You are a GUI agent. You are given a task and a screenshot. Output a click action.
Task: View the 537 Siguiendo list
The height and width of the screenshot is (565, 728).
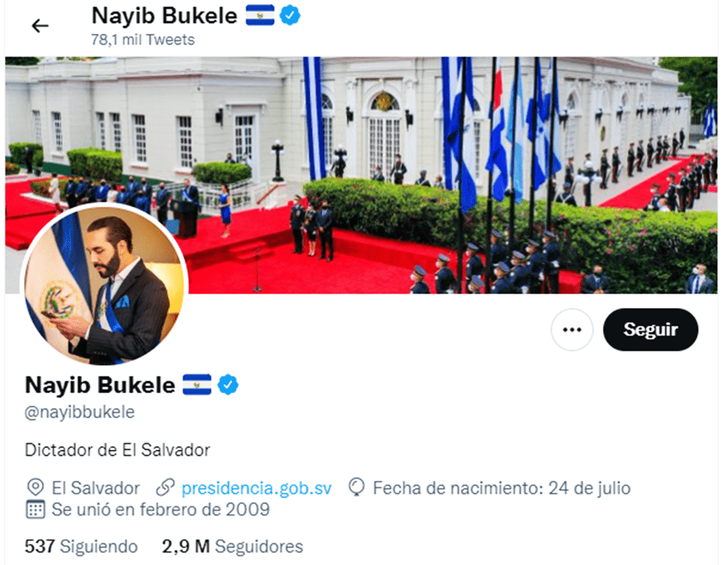click(82, 547)
